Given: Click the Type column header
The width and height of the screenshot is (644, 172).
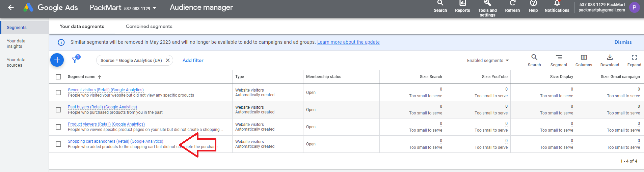Looking at the screenshot, I should (240, 77).
